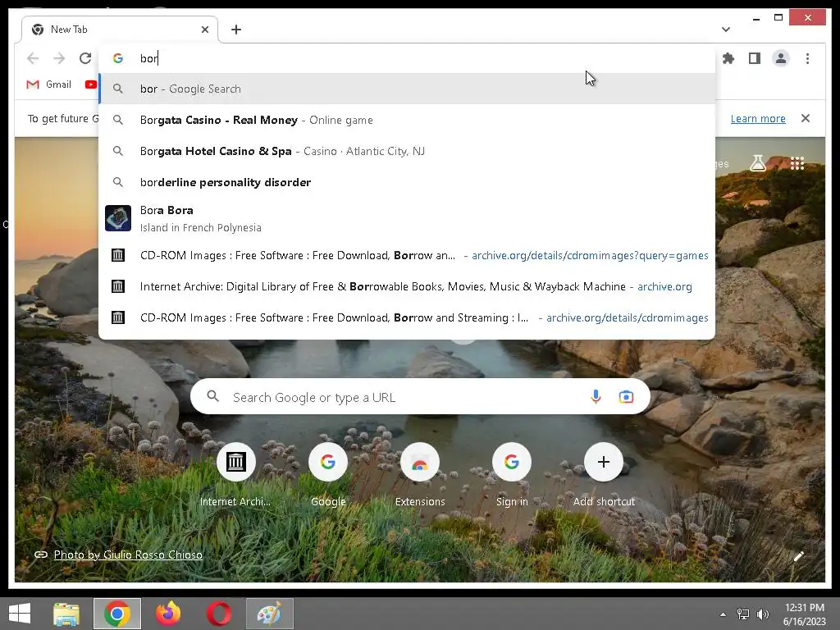Click the Learn more link

point(757,118)
